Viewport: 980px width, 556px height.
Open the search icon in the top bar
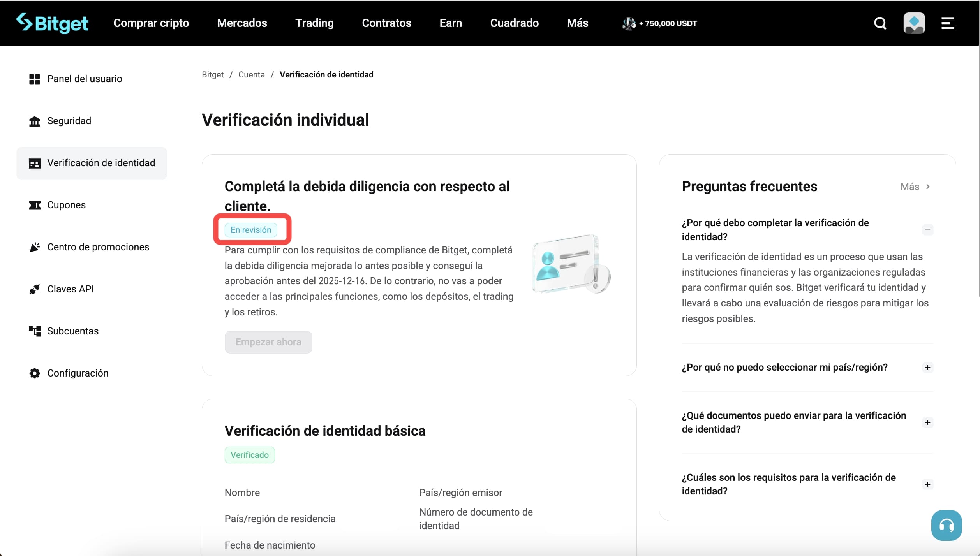[x=880, y=23]
